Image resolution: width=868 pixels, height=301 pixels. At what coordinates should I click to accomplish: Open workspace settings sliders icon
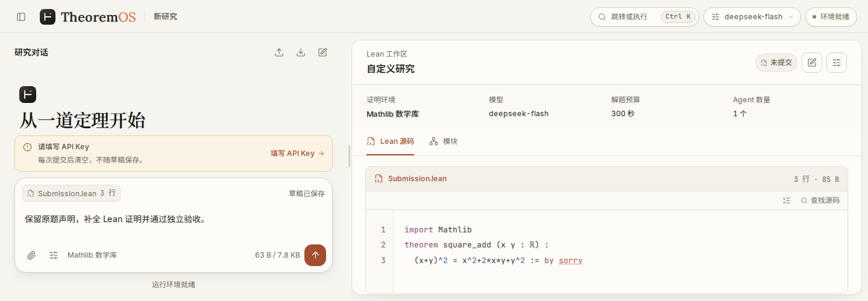837,63
